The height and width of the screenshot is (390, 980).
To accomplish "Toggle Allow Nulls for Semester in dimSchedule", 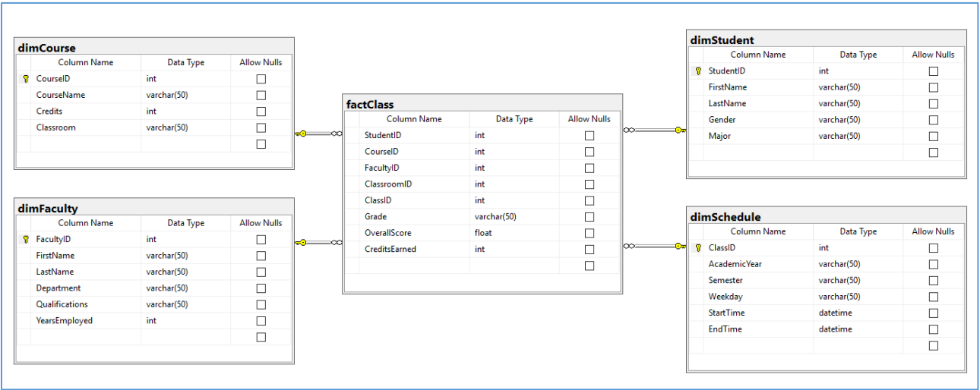I will pyautogui.click(x=933, y=281).
